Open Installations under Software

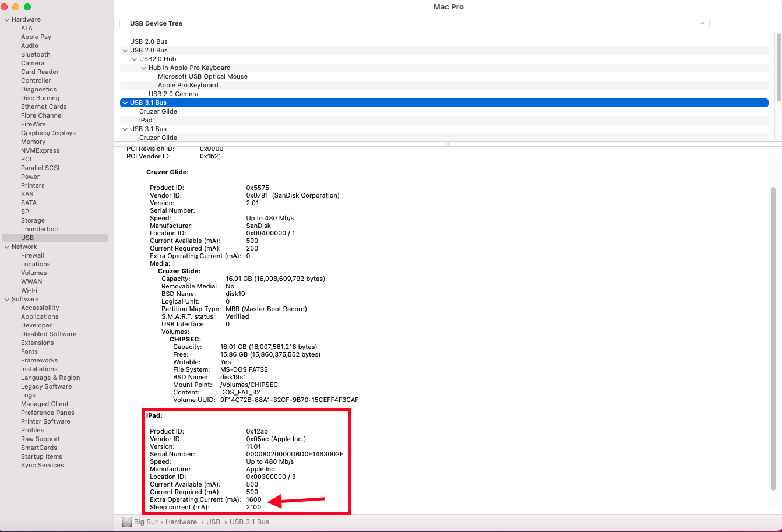[x=39, y=369]
